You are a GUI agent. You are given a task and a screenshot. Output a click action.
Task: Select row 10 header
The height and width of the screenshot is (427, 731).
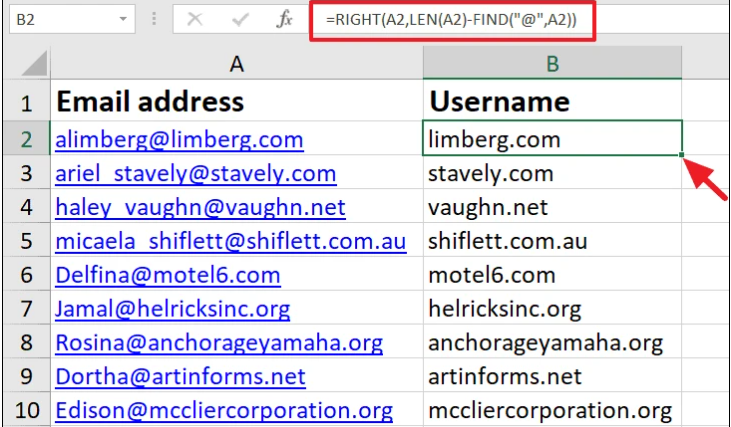point(27,410)
